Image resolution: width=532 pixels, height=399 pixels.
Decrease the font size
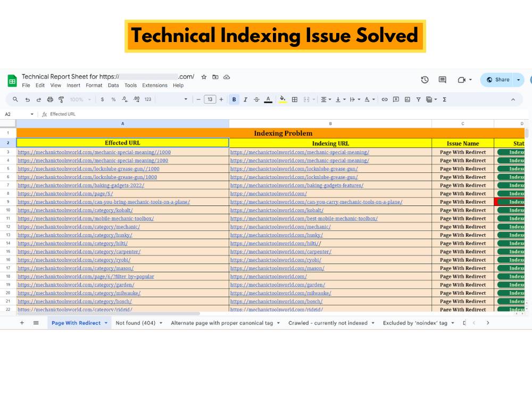pyautogui.click(x=198, y=99)
